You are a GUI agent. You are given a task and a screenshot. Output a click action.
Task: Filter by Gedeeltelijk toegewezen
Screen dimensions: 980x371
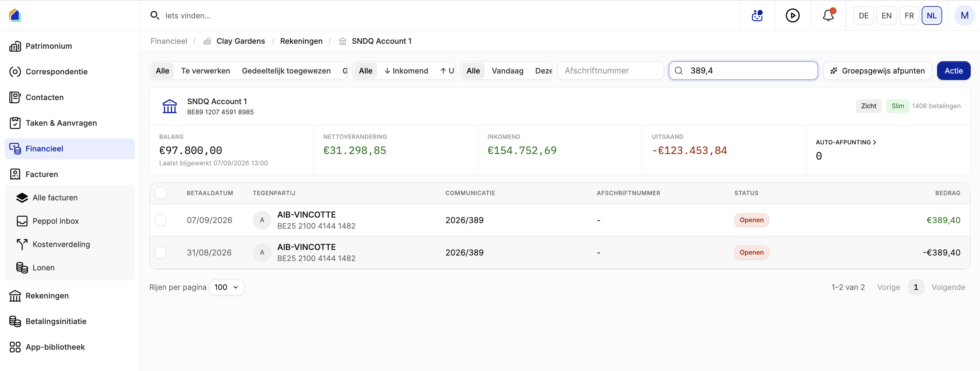tap(286, 71)
